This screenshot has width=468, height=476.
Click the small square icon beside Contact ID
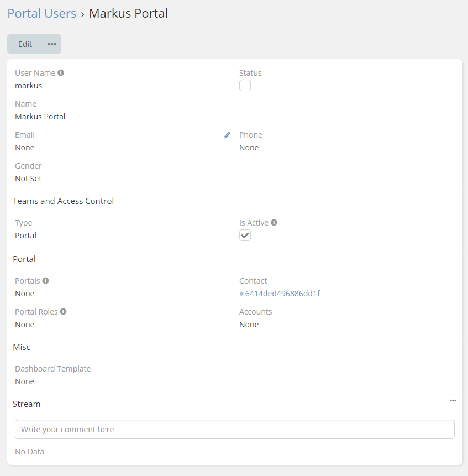click(241, 294)
